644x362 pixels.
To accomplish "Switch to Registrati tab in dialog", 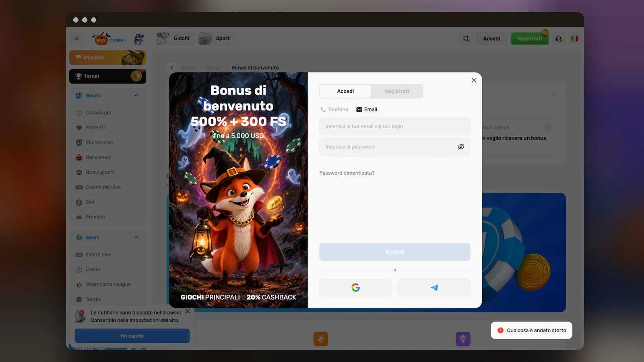I will pos(397,91).
